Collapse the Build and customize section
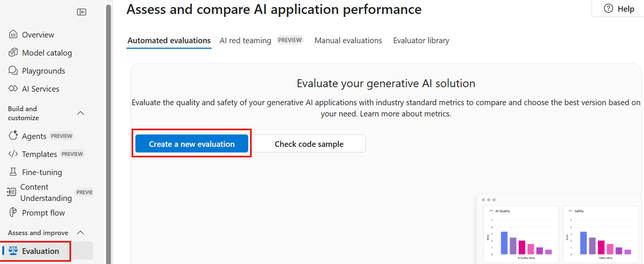The image size is (644, 264). coord(80,113)
